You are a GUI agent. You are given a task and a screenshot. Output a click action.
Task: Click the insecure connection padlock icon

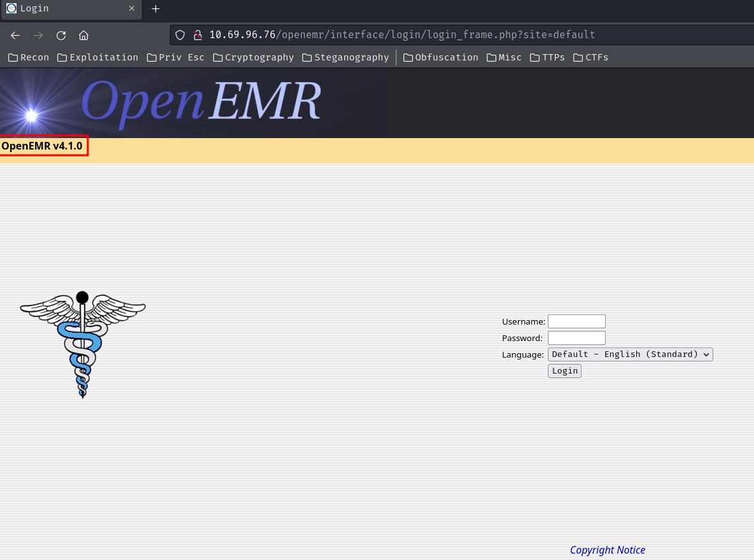pyautogui.click(x=198, y=35)
